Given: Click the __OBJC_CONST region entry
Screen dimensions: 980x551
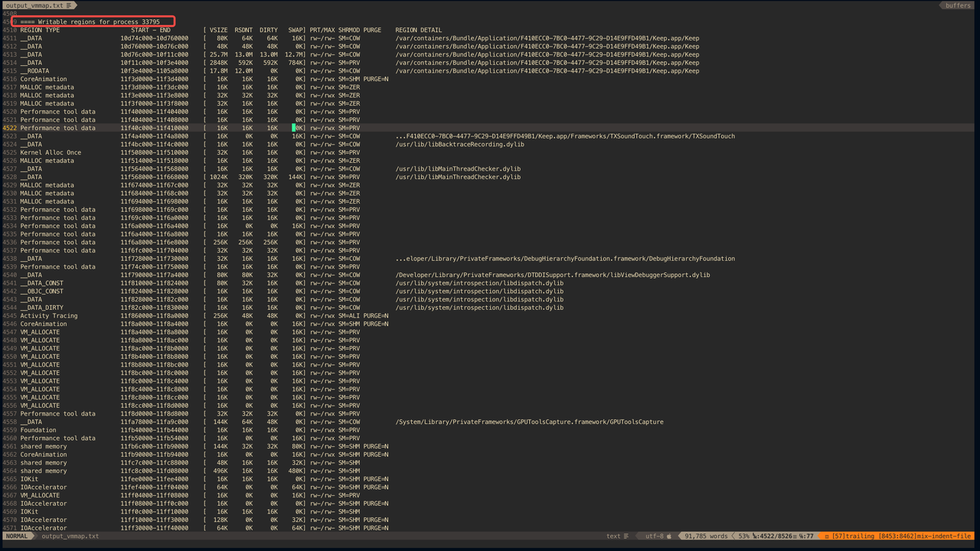Looking at the screenshot, I should (x=42, y=292).
